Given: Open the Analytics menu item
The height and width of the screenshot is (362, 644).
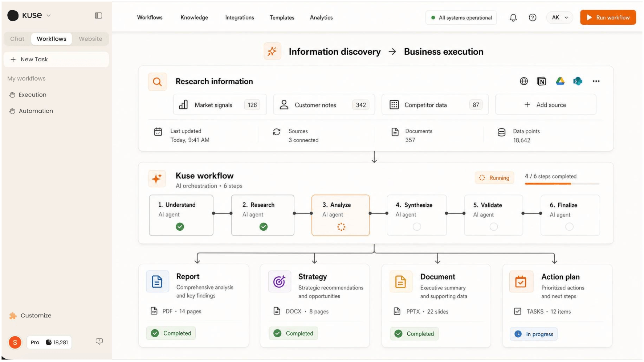Looking at the screenshot, I should [321, 17].
